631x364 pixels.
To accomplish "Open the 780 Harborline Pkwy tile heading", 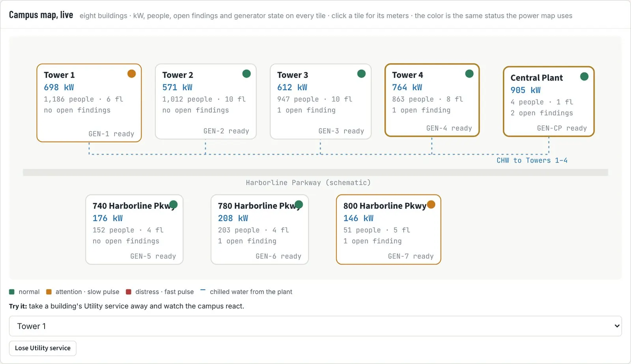I will point(259,206).
